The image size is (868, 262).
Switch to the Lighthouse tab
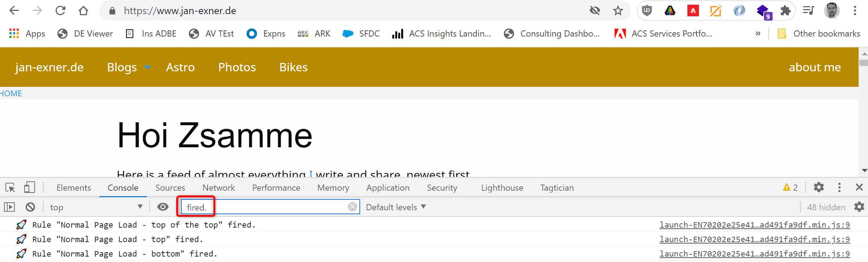click(x=502, y=188)
